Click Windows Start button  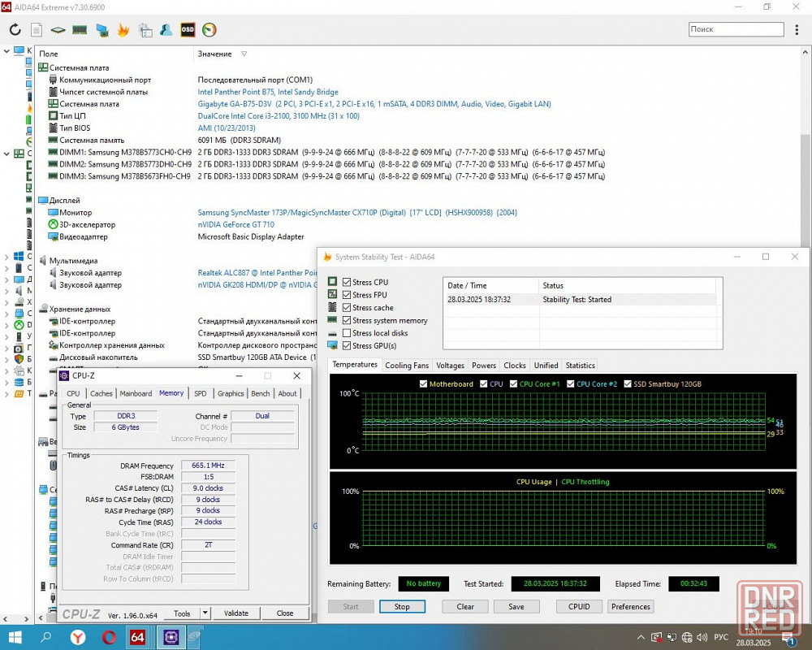[x=15, y=637]
